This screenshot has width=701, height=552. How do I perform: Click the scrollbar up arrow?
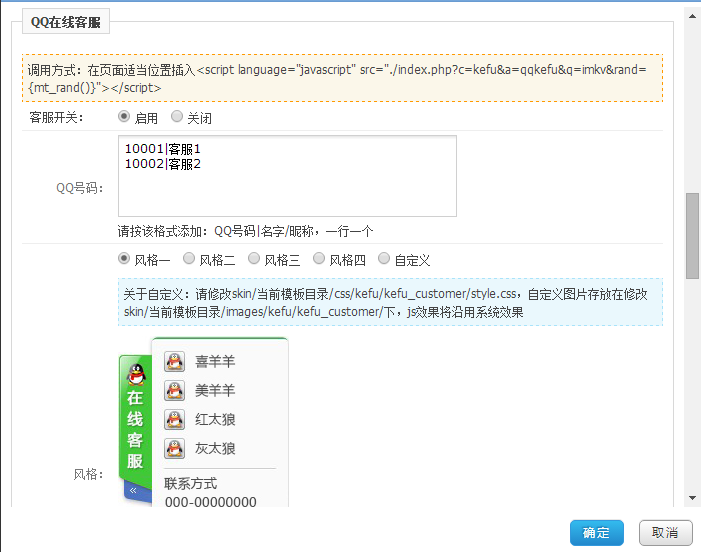click(692, 16)
